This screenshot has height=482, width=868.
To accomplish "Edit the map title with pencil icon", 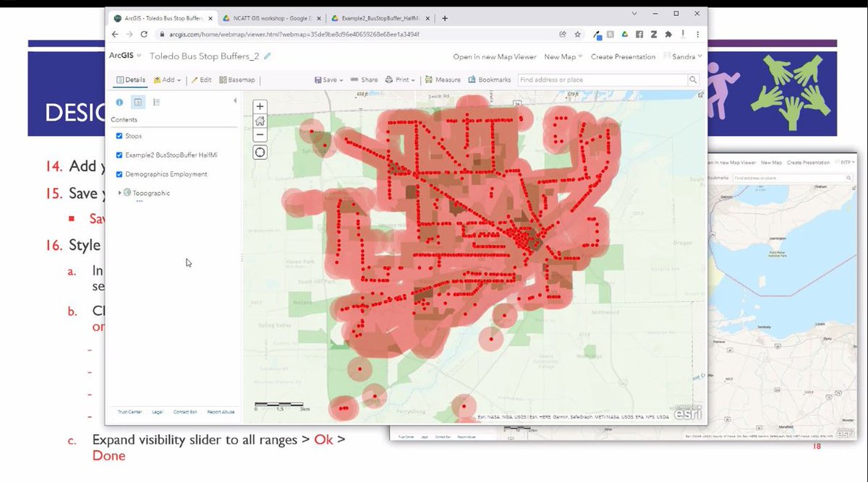I will 268,56.
